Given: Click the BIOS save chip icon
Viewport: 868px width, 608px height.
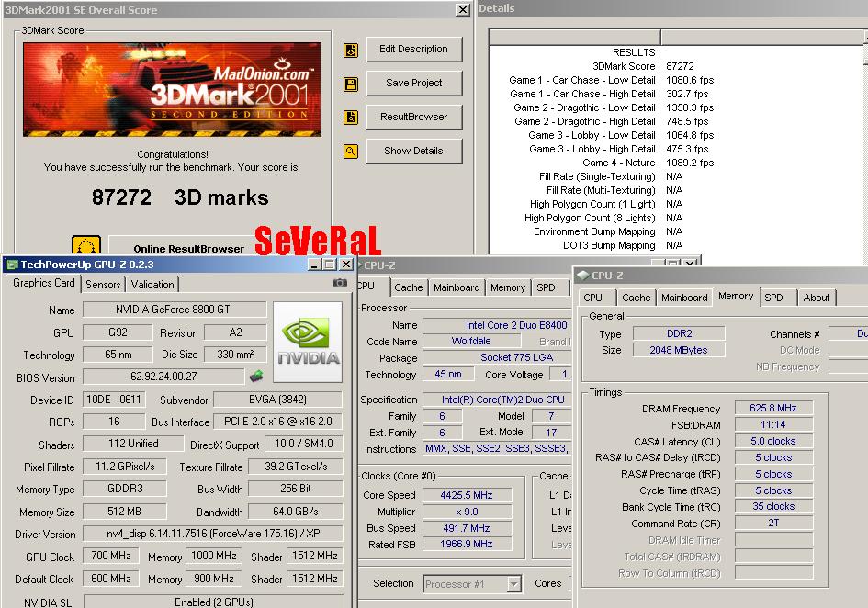Looking at the screenshot, I should click(256, 377).
